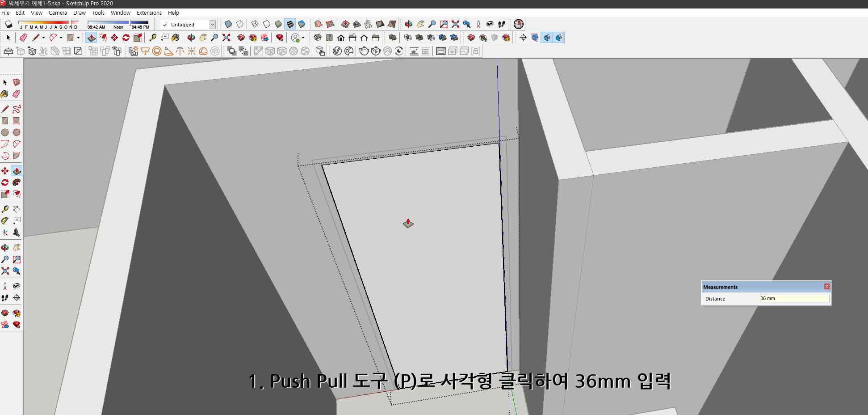Toggle Display Section Cuts button
The image size is (868, 415).
click(x=547, y=38)
